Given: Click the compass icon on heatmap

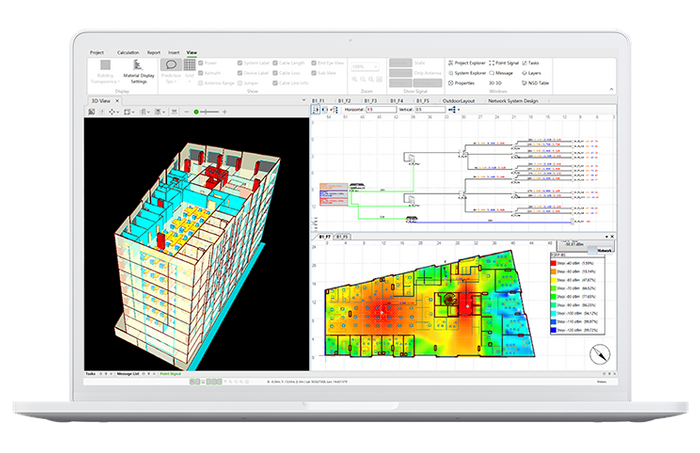Looking at the screenshot, I should click(x=598, y=352).
